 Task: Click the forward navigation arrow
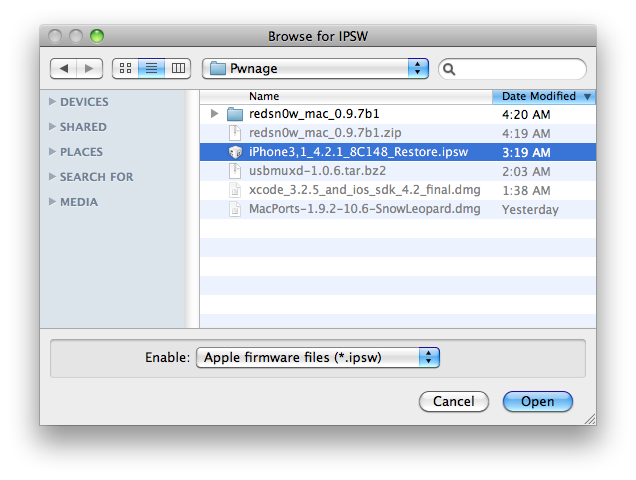click(89, 68)
